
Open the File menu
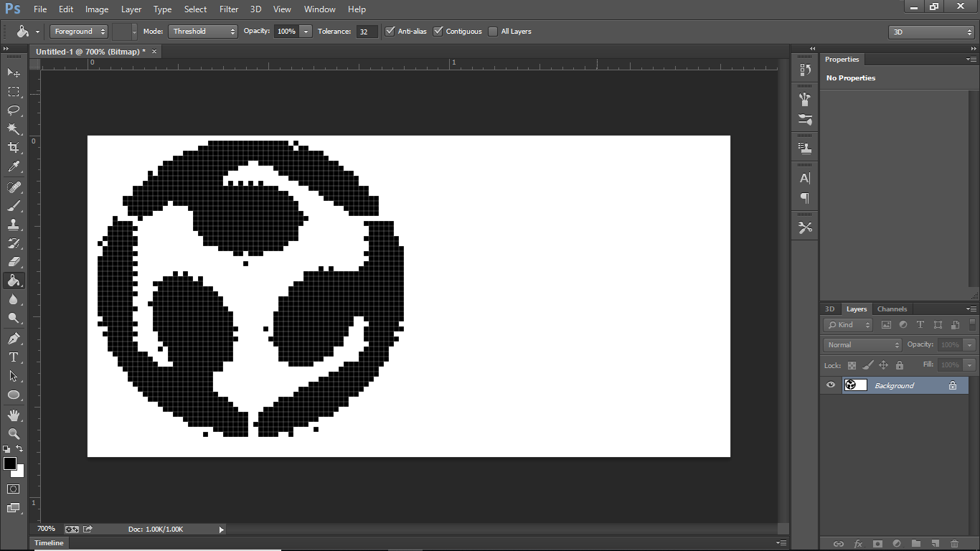pyautogui.click(x=40, y=9)
